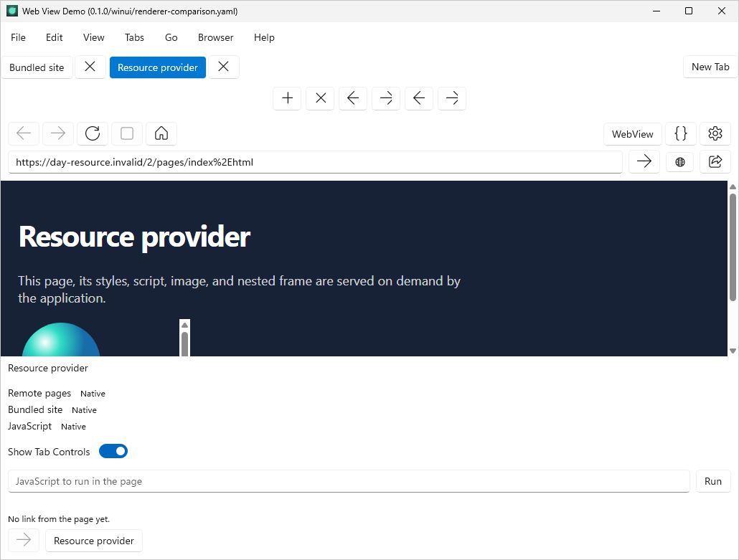Image resolution: width=739 pixels, height=560 pixels.
Task: Select the Resource provider tab
Action: tap(158, 67)
